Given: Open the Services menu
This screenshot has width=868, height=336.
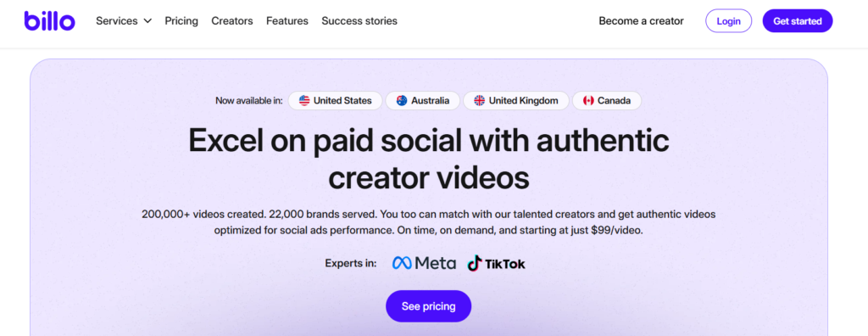Looking at the screenshot, I should pos(124,21).
